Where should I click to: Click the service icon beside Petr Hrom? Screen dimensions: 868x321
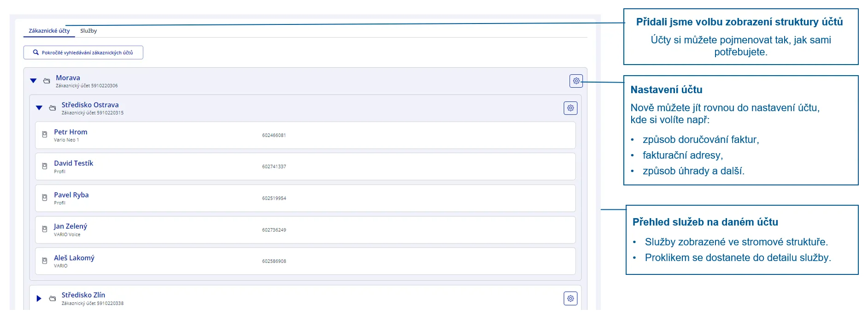45,135
